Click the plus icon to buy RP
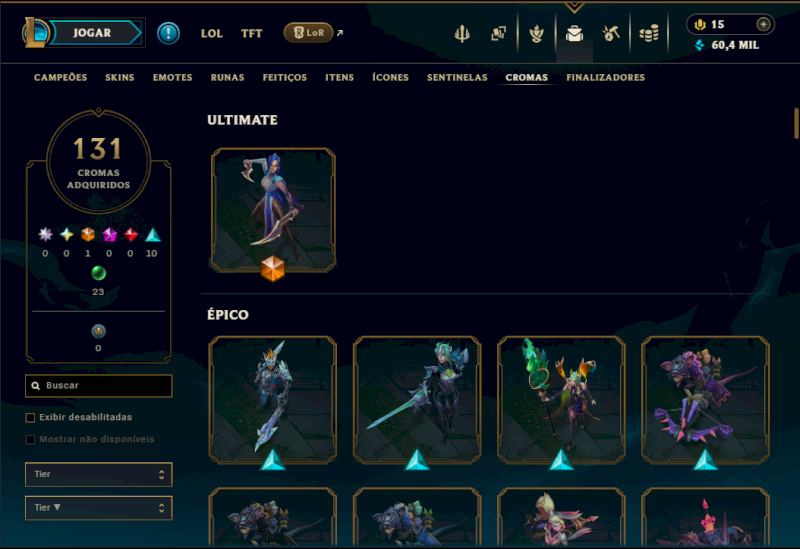The width and height of the screenshot is (800, 549). (x=763, y=24)
